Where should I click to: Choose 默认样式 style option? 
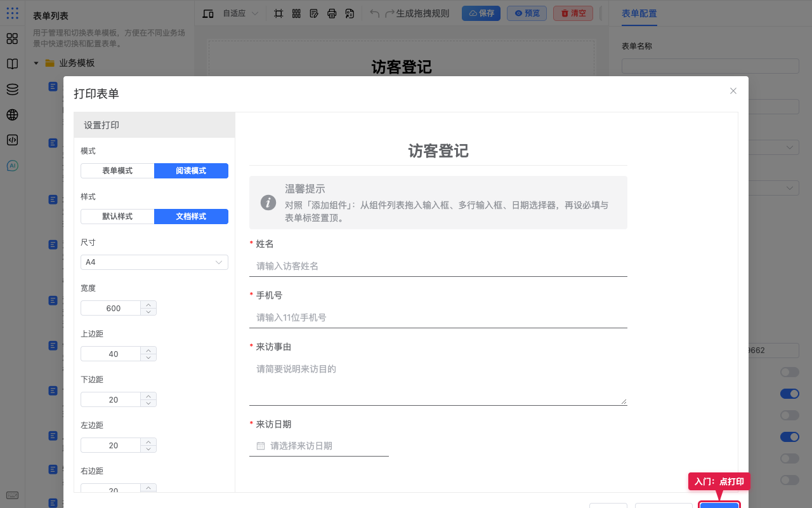tap(117, 217)
